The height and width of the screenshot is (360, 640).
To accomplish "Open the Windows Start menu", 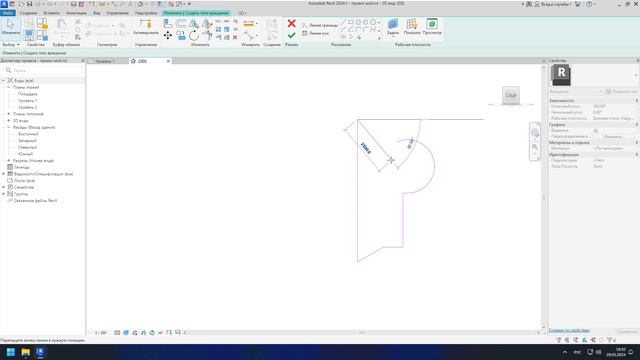I will pyautogui.click(x=11, y=352).
